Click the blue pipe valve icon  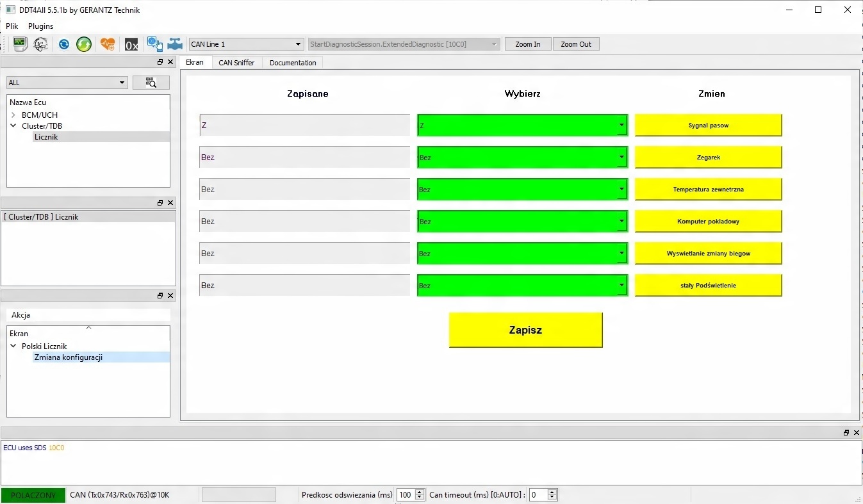(174, 44)
